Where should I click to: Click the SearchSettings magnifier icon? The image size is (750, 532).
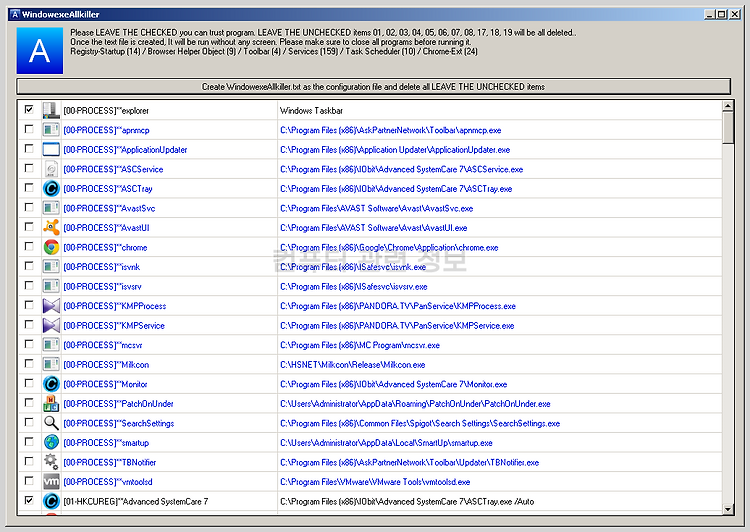coord(51,423)
